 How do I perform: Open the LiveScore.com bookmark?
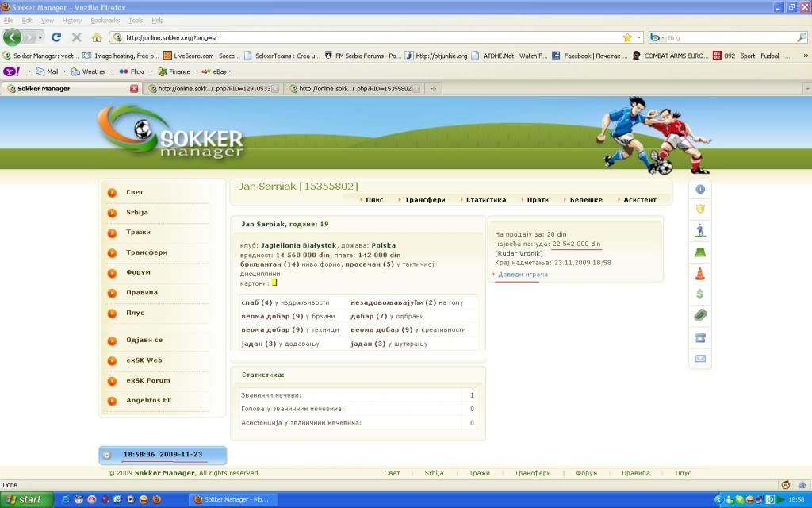201,56
